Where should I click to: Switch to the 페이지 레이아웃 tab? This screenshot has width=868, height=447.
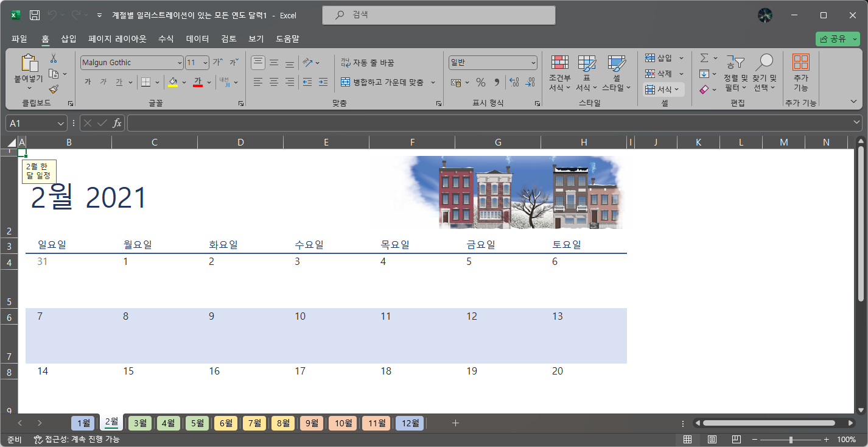117,38
